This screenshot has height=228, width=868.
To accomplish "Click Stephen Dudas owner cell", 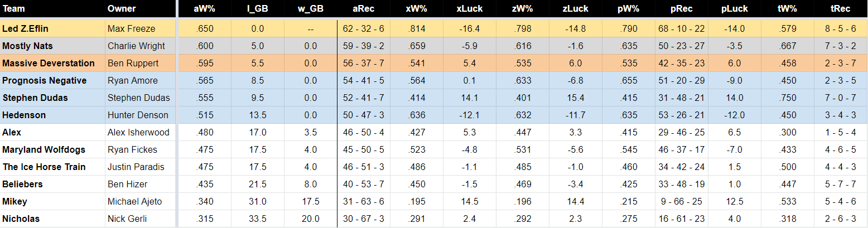I will pos(141,98).
